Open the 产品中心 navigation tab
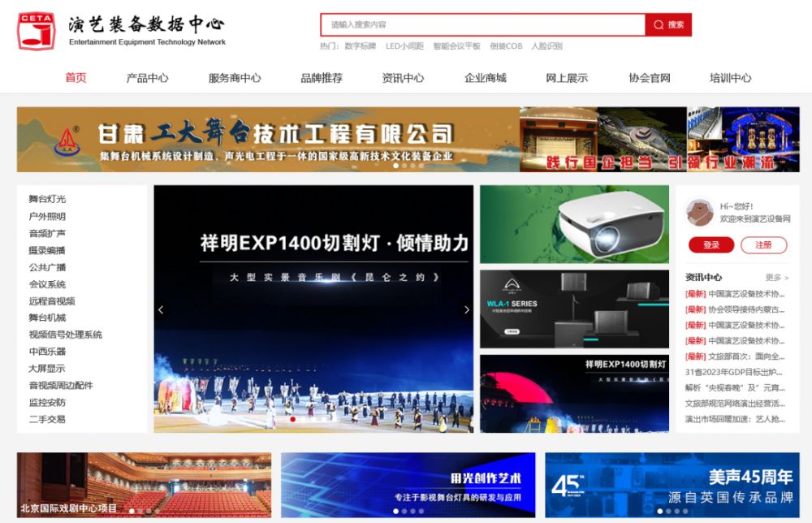812x523 pixels. (148, 78)
